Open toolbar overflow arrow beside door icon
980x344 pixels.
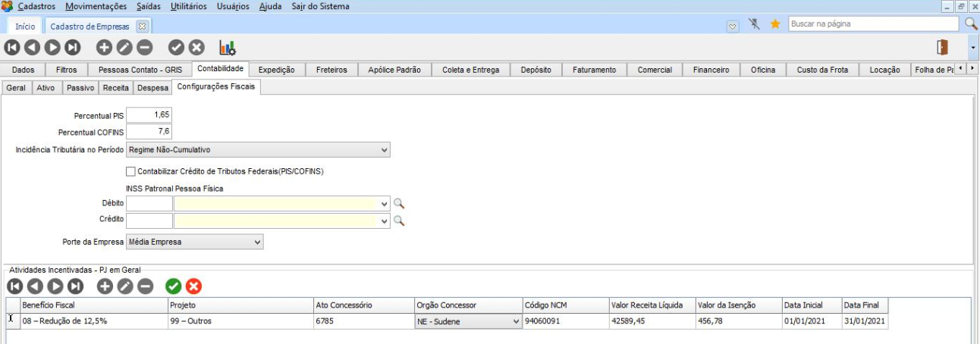tap(973, 47)
